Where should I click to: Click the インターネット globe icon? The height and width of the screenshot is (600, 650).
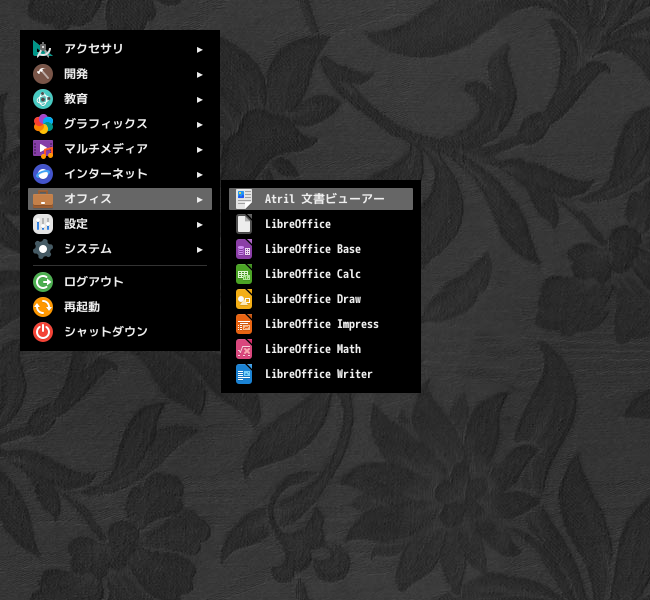(x=43, y=174)
